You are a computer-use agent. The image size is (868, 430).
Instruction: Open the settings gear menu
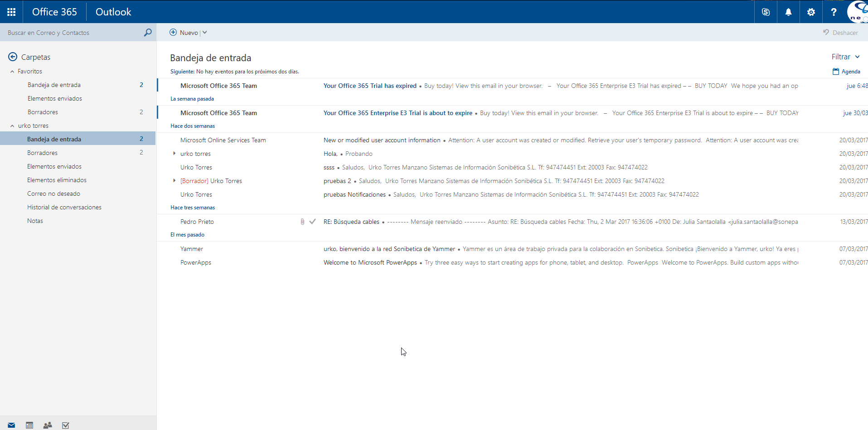811,12
